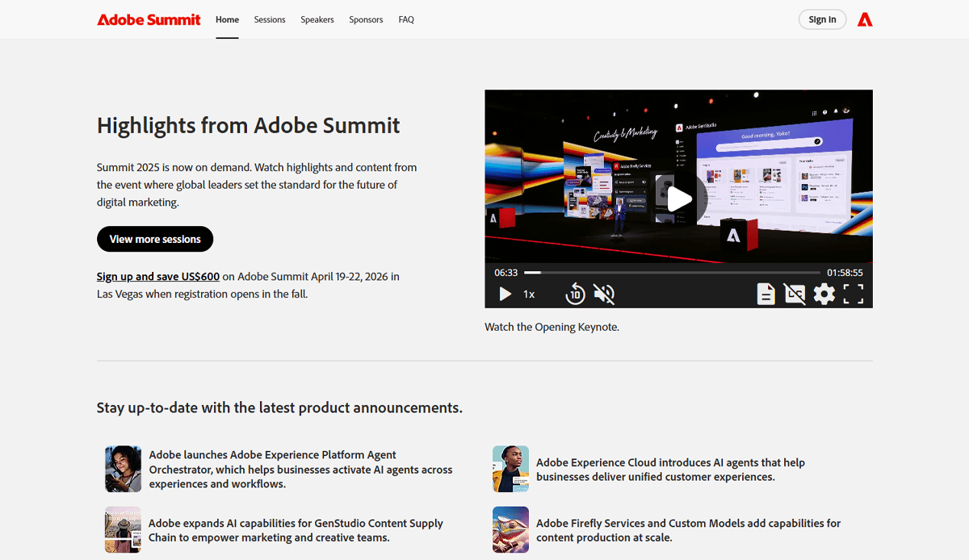Open the Sign up and save US$600 link
Image resolution: width=969 pixels, height=560 pixels.
point(157,276)
